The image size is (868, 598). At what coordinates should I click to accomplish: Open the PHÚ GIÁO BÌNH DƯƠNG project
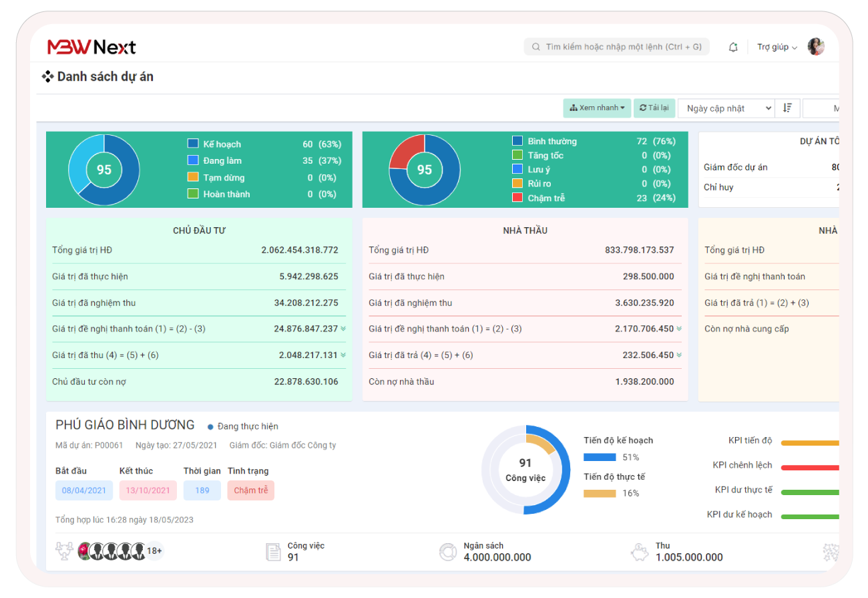click(125, 425)
